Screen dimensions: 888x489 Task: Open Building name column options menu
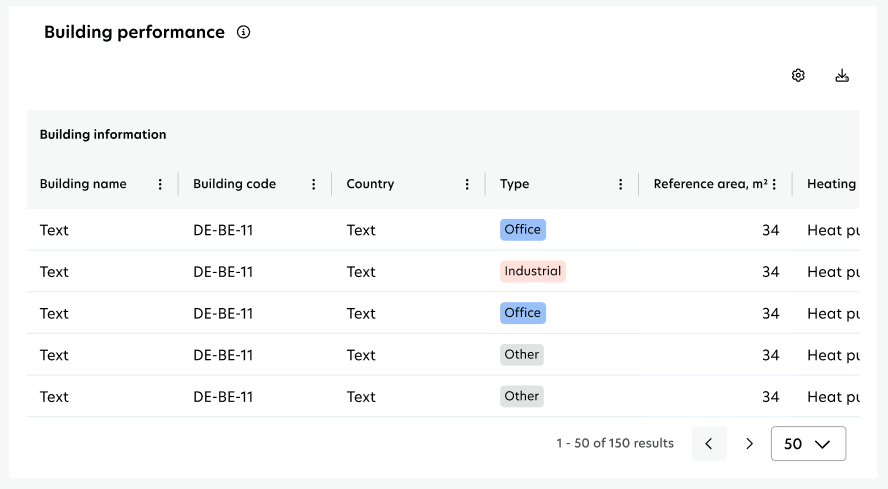(160, 184)
